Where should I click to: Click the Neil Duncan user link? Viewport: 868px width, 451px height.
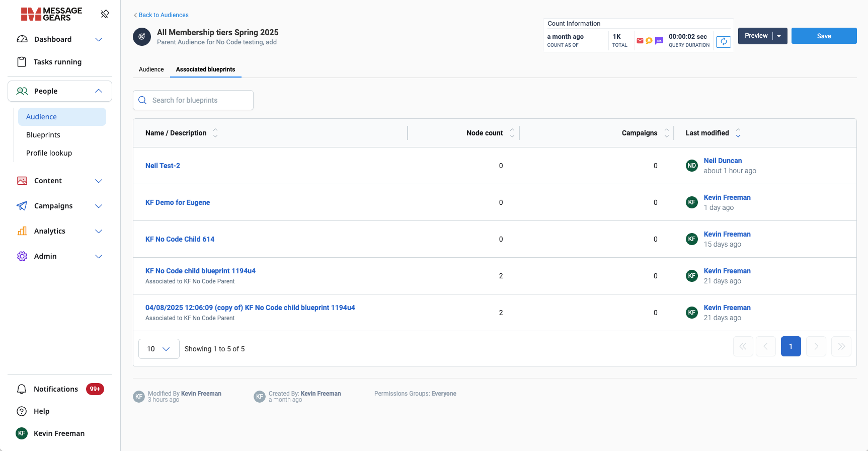723,161
